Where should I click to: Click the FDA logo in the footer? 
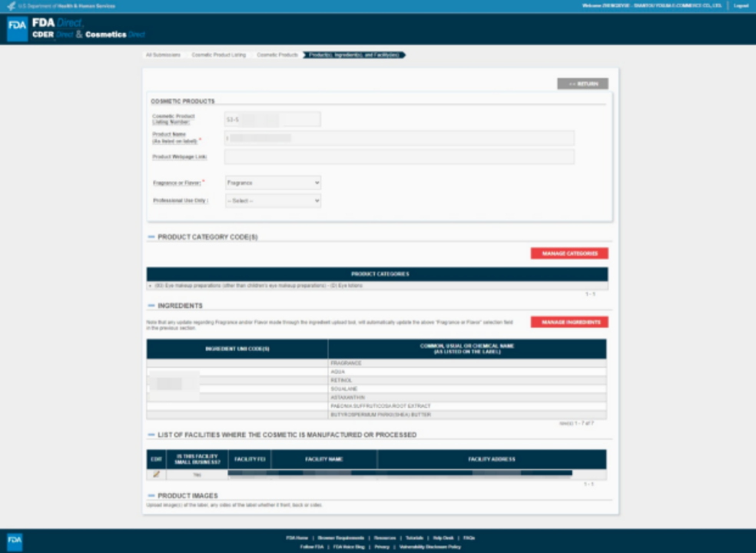click(15, 541)
